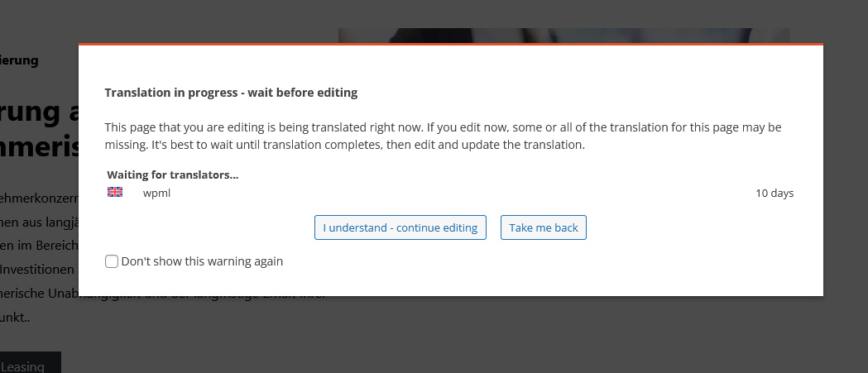Click the dimmed 'Leasing' button behind dialog
The image size is (868, 373).
(x=30, y=365)
